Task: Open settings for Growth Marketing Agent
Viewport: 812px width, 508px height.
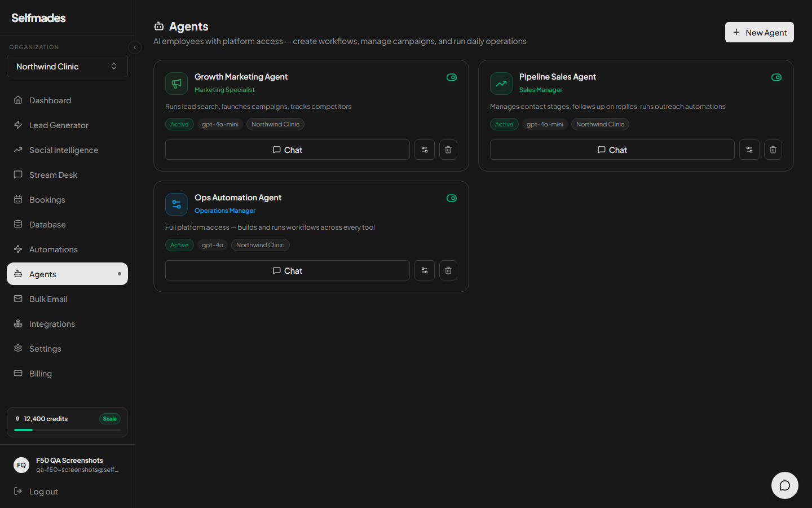Action: click(425, 150)
